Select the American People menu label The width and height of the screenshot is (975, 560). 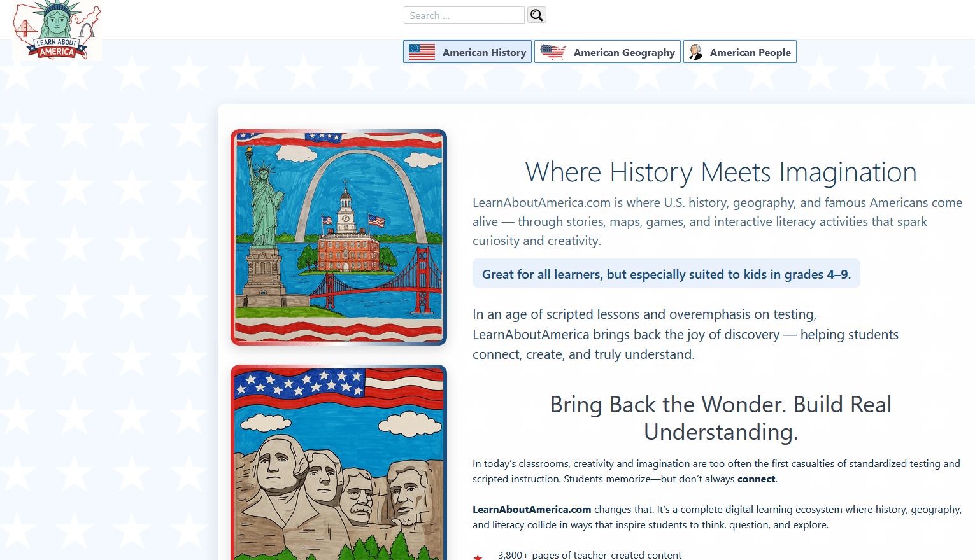click(750, 53)
